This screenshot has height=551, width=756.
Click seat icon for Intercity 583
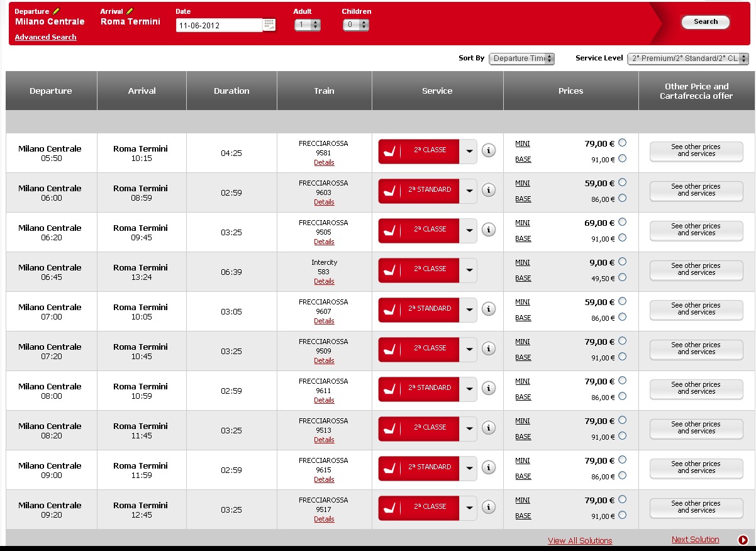pos(390,269)
